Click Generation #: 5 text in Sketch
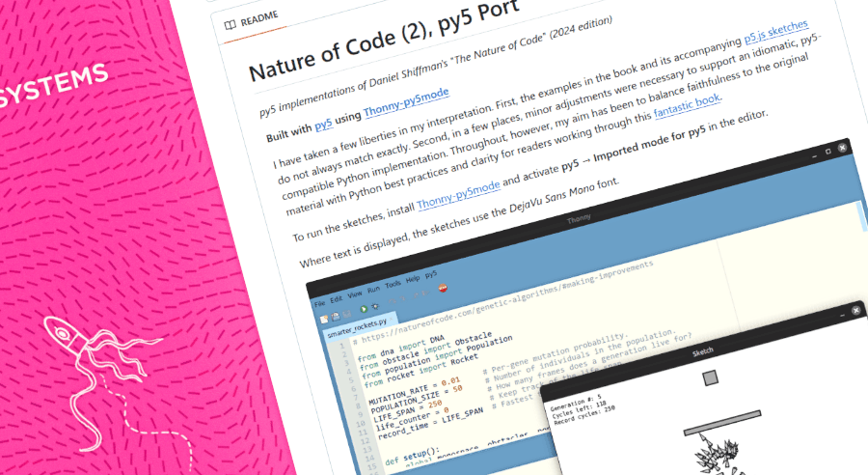The image size is (868, 475). click(x=576, y=403)
